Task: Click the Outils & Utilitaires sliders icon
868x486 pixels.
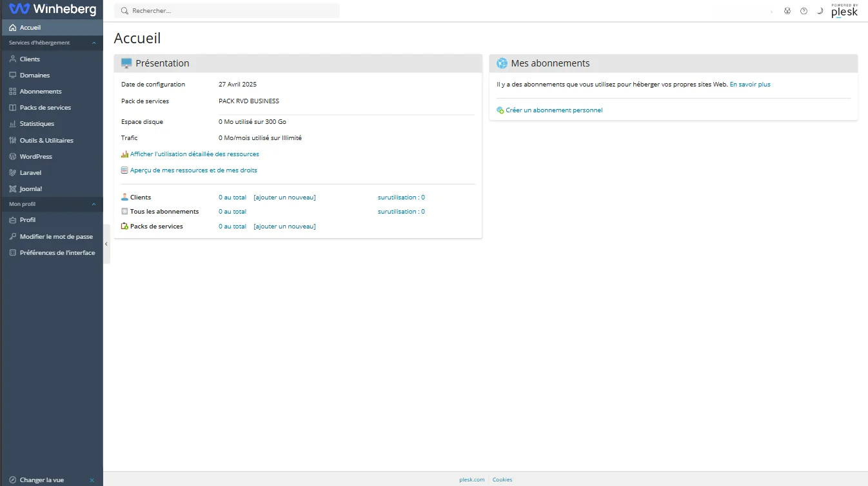Action: tap(13, 140)
